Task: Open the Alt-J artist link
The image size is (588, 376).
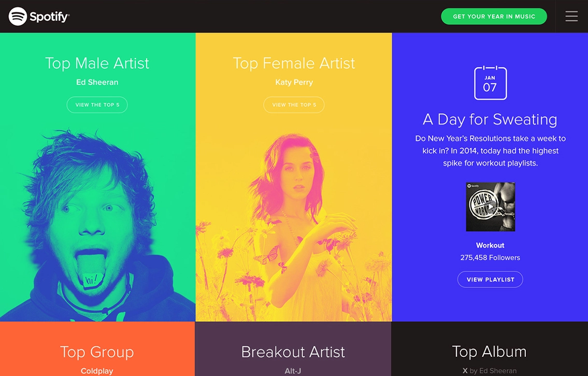Action: (293, 371)
